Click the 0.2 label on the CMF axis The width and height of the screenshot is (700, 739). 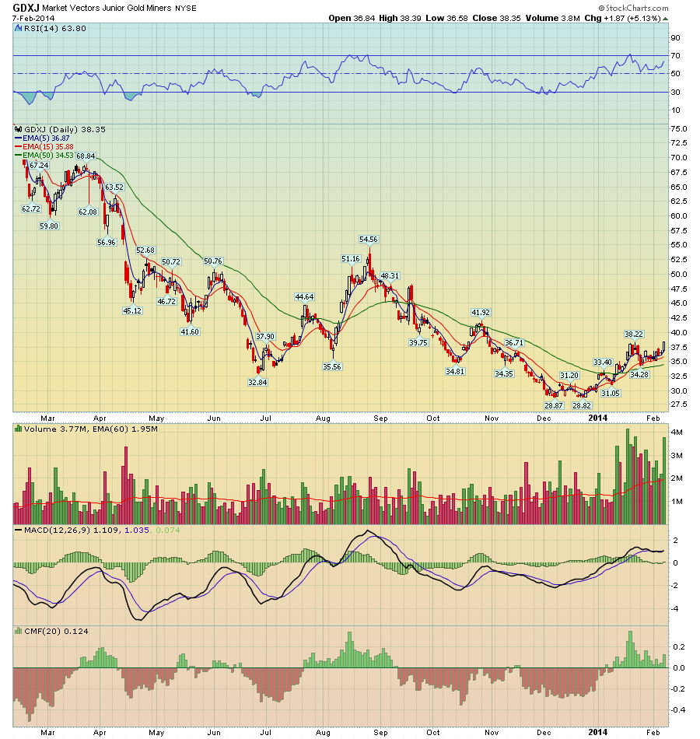(679, 646)
